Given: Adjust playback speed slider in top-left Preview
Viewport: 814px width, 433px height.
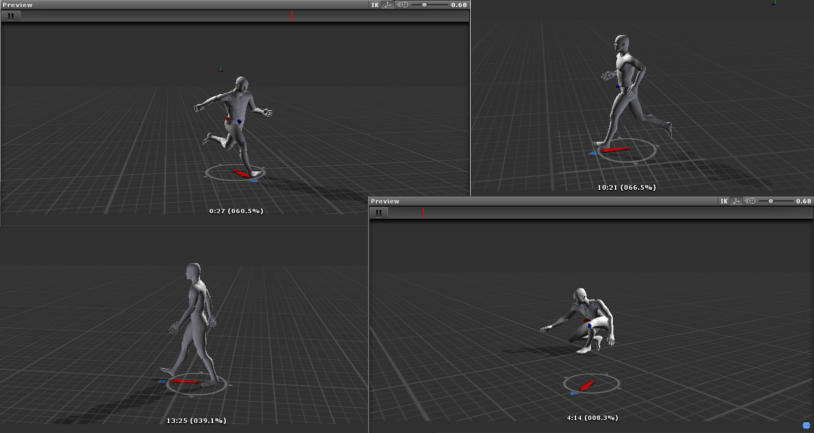Looking at the screenshot, I should pos(429,5).
